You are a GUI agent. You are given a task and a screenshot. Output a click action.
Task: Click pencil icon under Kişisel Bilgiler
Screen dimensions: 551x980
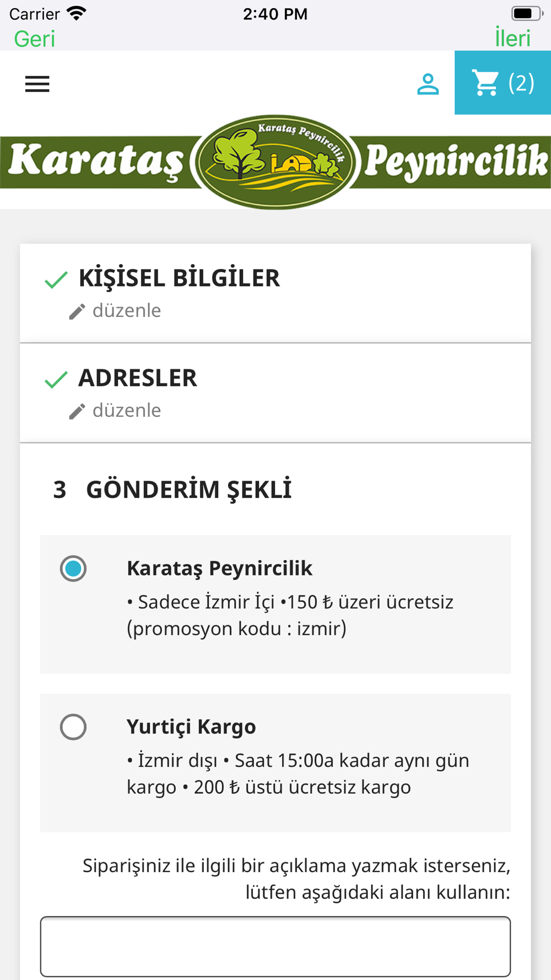tap(77, 311)
